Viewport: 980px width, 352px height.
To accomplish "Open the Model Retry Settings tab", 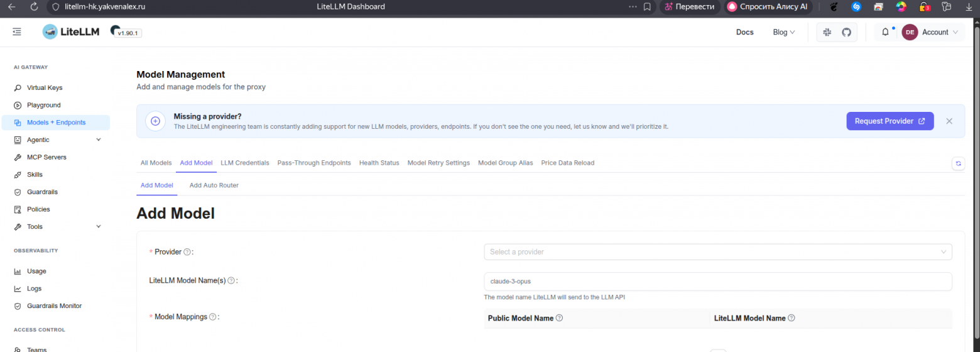I will pyautogui.click(x=438, y=163).
